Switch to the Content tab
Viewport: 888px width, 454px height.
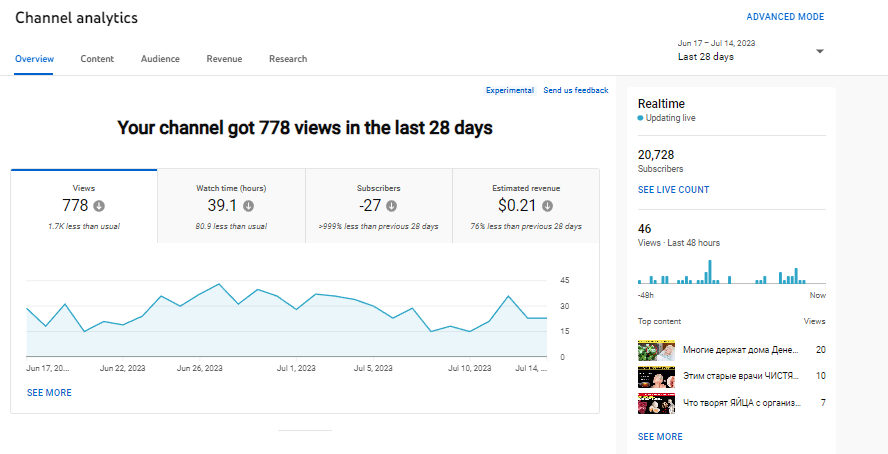[97, 59]
